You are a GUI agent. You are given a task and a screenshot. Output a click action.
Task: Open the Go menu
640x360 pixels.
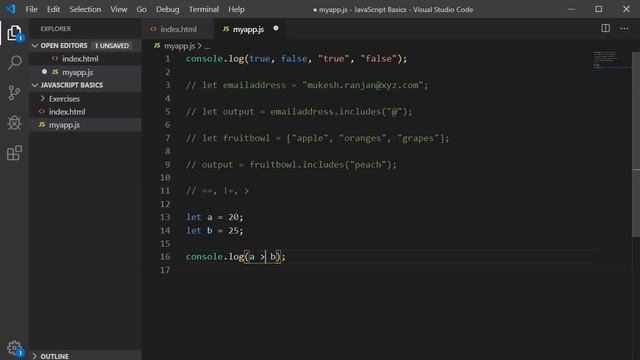click(141, 9)
